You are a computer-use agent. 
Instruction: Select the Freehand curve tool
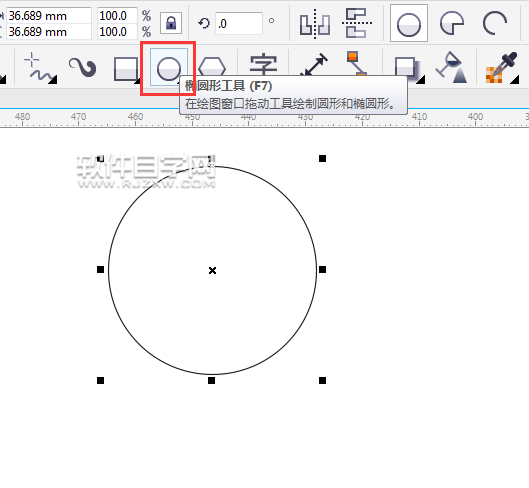click(40, 68)
